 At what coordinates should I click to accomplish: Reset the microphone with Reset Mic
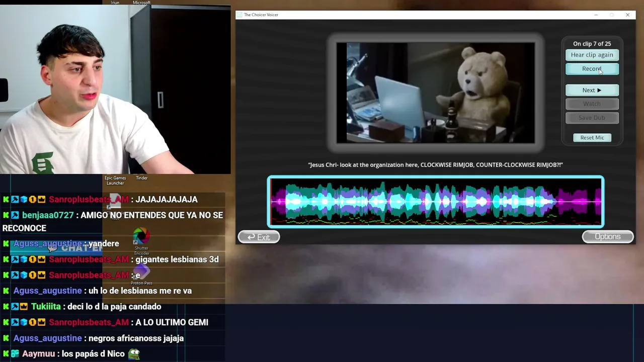click(592, 138)
